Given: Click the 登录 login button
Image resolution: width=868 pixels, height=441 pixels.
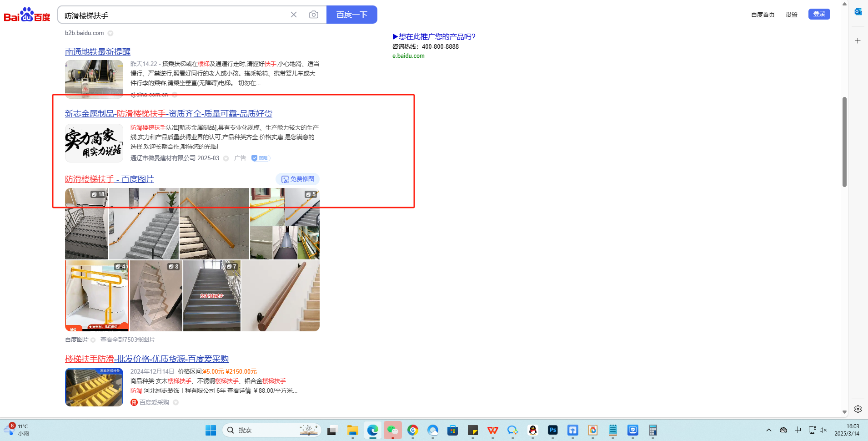Looking at the screenshot, I should point(819,14).
